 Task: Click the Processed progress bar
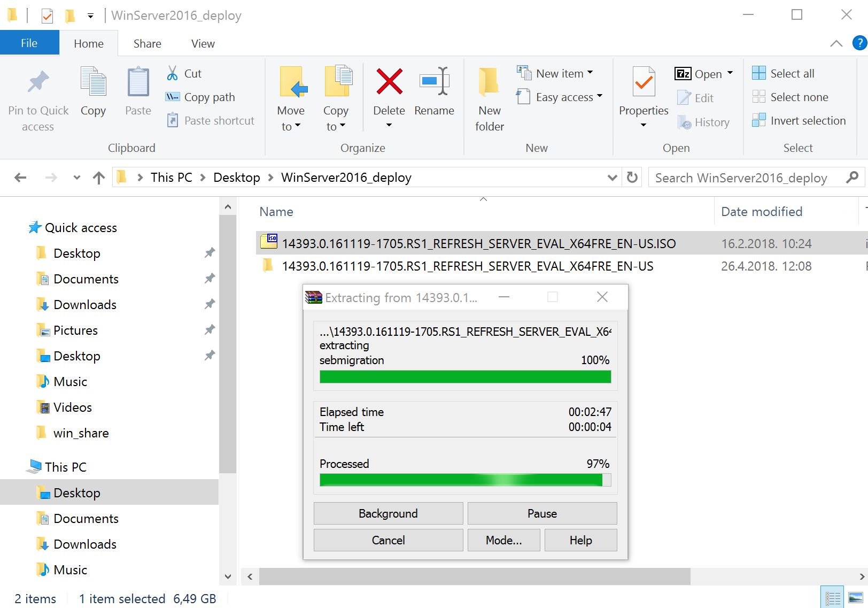[464, 480]
